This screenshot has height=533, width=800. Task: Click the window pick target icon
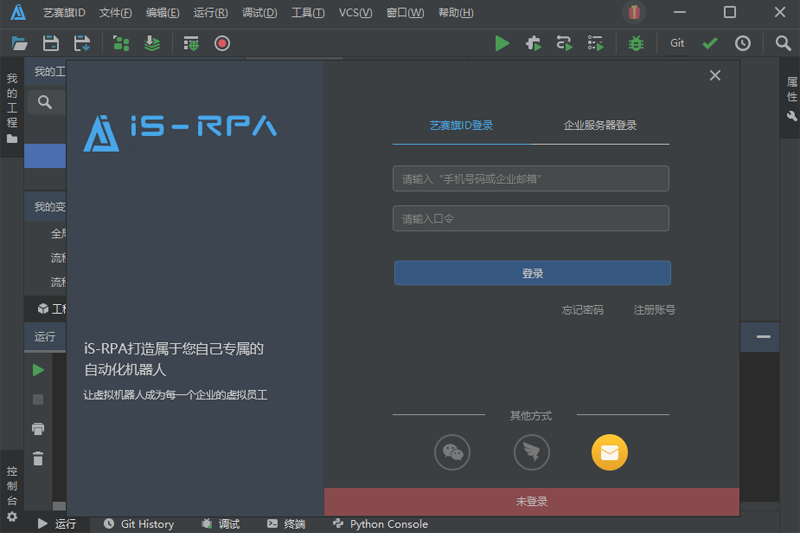pyautogui.click(x=191, y=43)
